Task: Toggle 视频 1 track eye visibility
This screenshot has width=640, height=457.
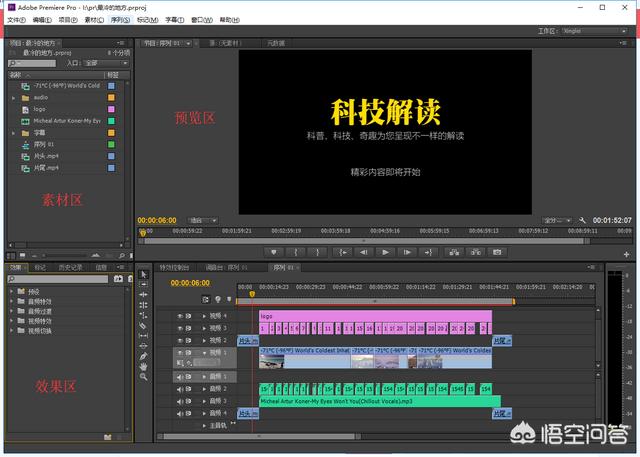Action: click(x=180, y=353)
